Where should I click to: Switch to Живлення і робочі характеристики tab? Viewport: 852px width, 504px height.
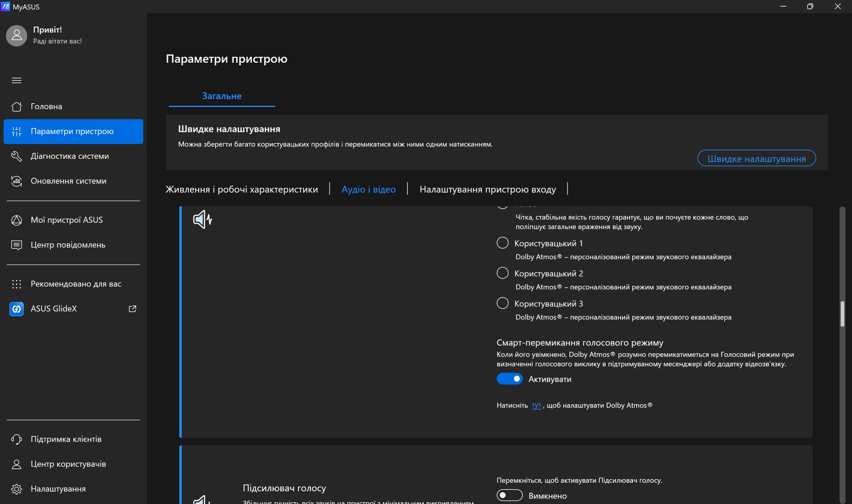pyautogui.click(x=241, y=189)
